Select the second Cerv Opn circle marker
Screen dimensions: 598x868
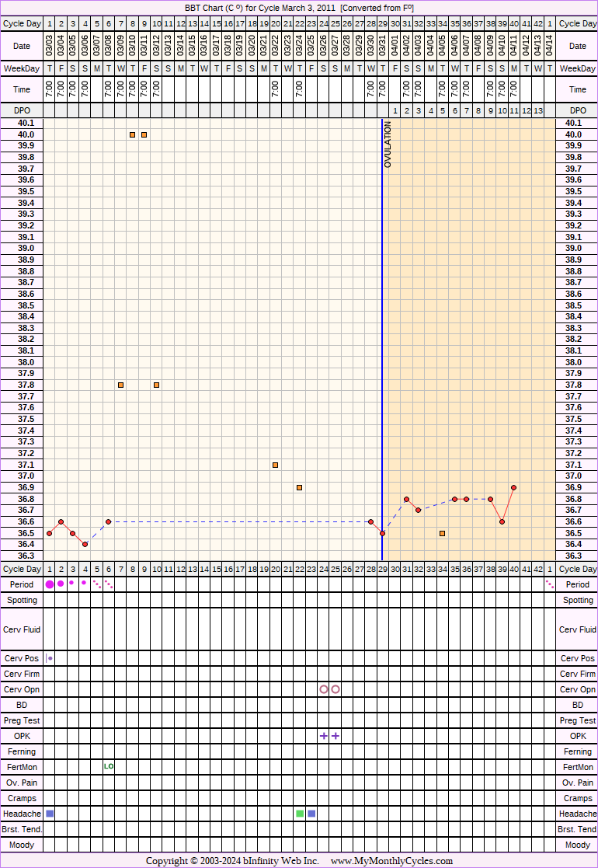coord(336,689)
